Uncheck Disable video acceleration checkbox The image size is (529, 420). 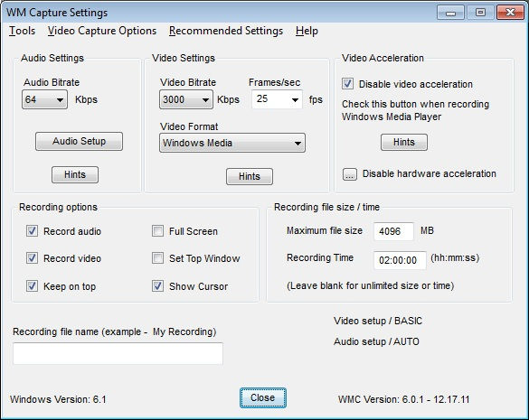coord(347,84)
